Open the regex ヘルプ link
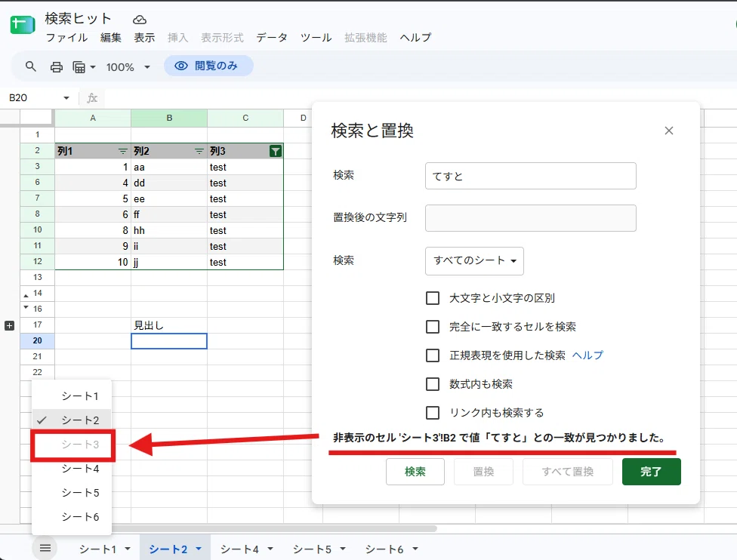Image resolution: width=737 pixels, height=560 pixels. pyautogui.click(x=587, y=355)
